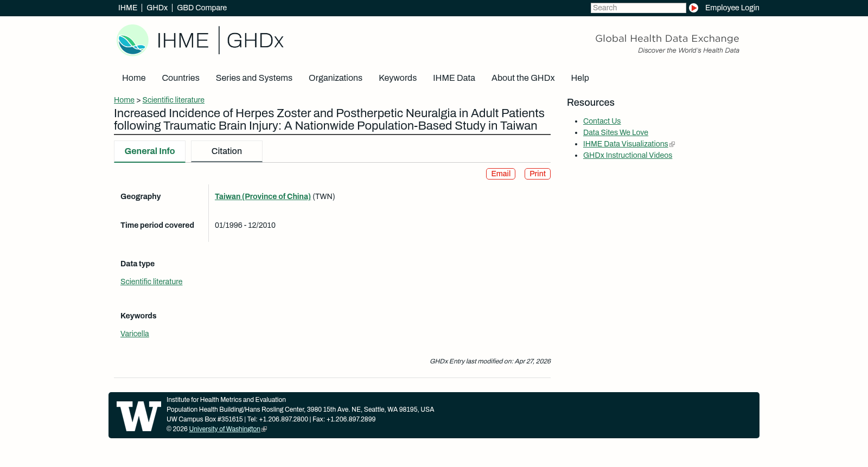868x467 pixels.
Task: Open the Taiwan (Province of China) link
Action: tap(263, 196)
